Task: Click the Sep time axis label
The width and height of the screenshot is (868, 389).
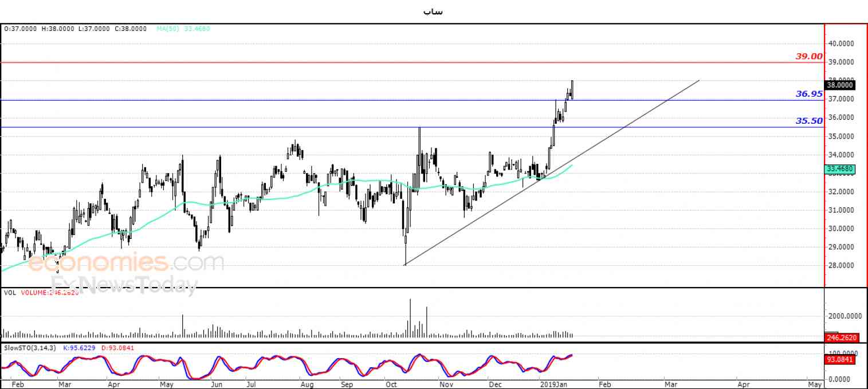Action: (347, 384)
